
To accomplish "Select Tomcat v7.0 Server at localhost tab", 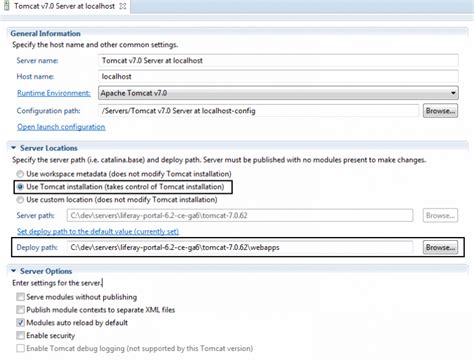I will pyautogui.click(x=64, y=6).
